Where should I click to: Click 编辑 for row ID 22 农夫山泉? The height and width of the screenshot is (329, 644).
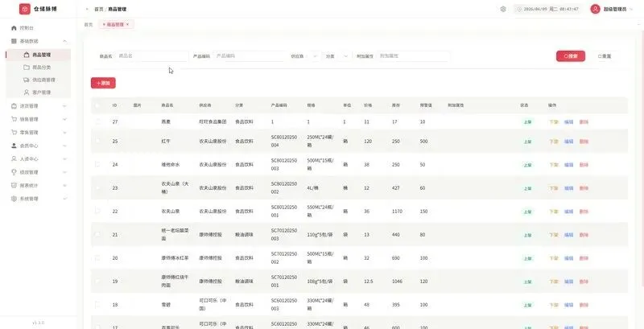[x=568, y=212]
